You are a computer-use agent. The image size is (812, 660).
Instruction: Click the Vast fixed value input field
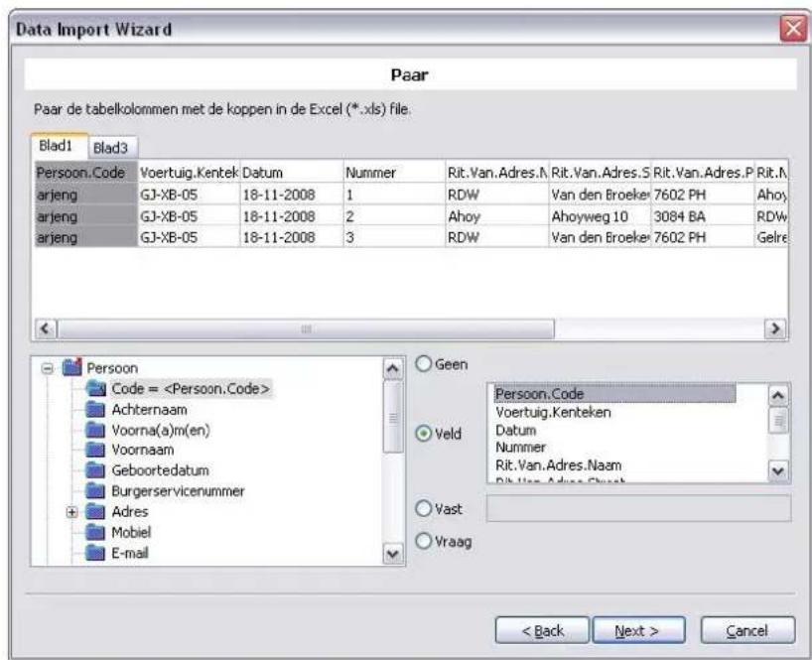pos(638,508)
